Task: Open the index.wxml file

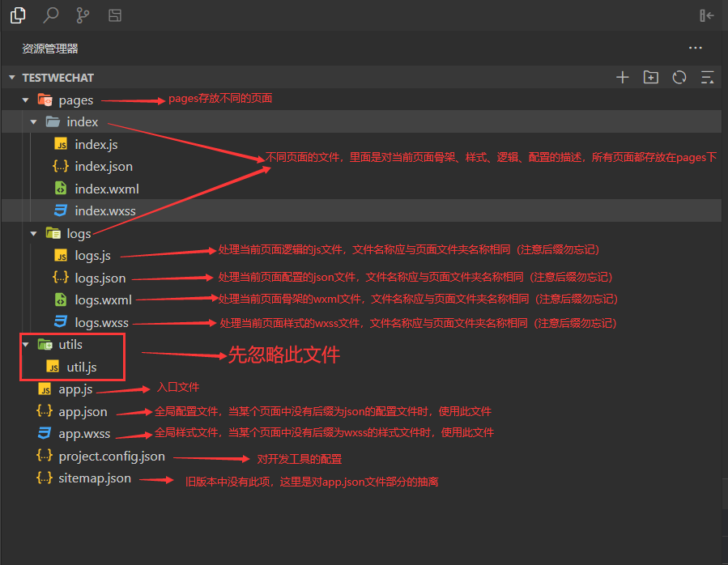Action: click(x=107, y=189)
